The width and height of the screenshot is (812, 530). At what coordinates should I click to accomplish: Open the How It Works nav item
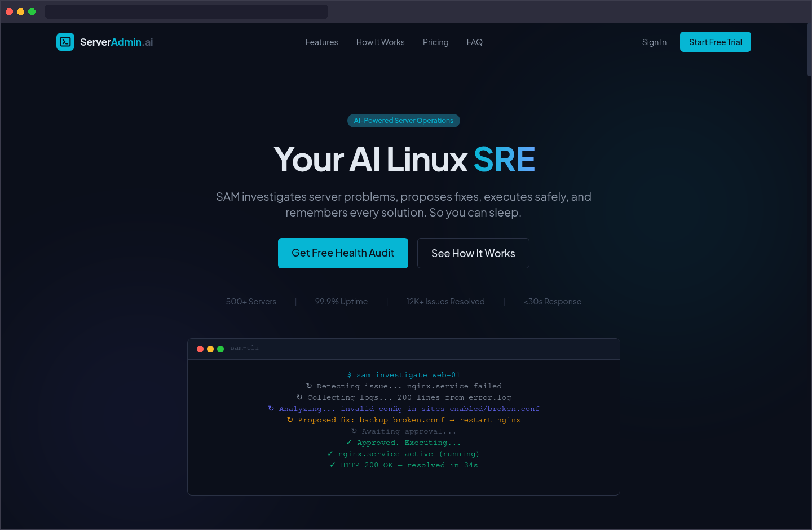point(380,42)
